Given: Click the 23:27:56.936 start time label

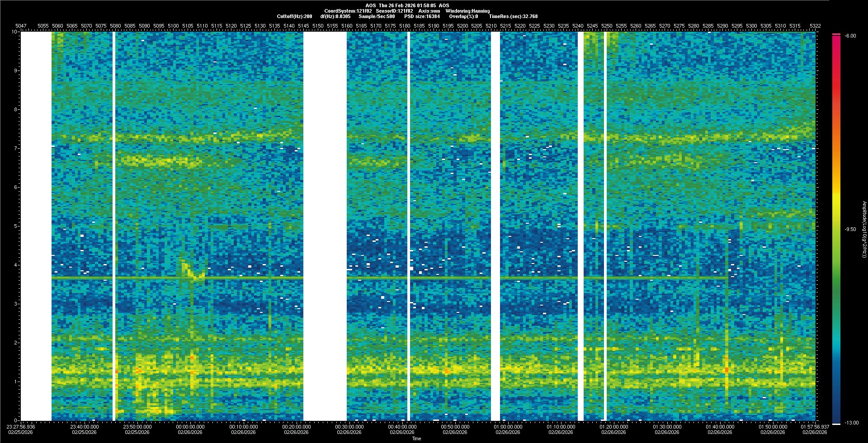Looking at the screenshot, I should tap(21, 427).
